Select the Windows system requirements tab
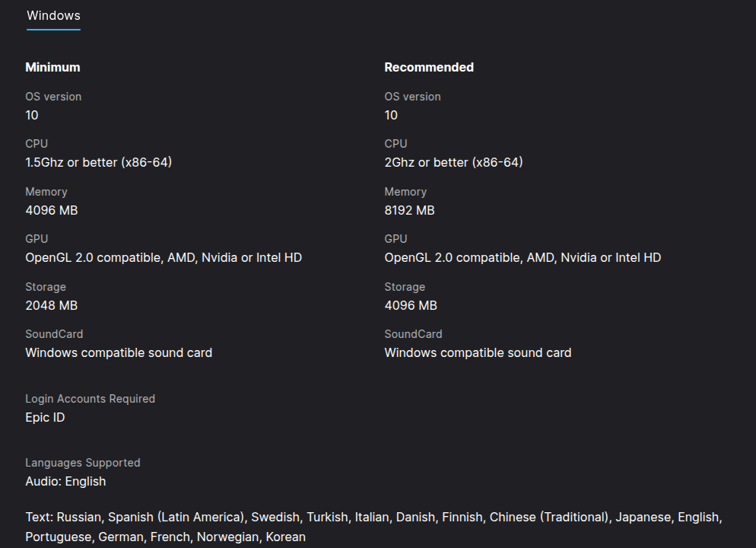 tap(53, 15)
